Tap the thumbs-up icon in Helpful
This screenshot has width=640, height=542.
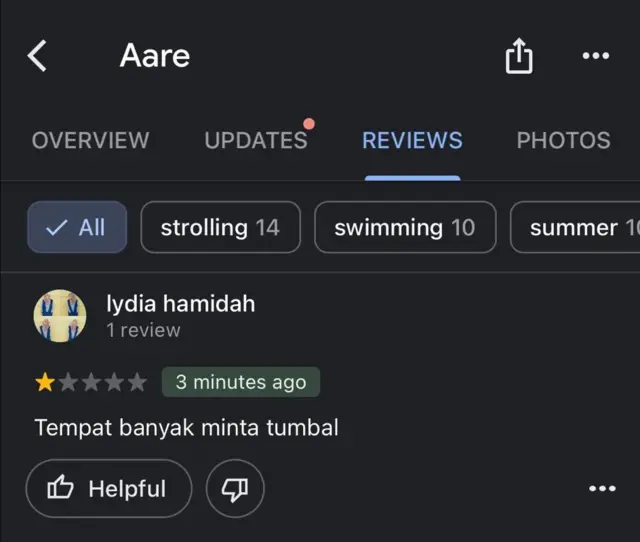tap(62, 489)
